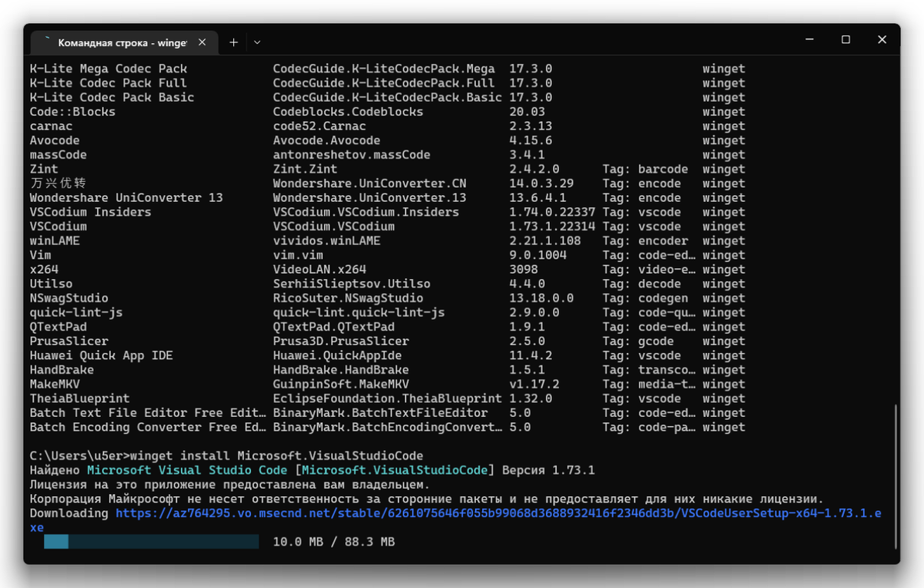Open a new tab with plus button
This screenshot has width=924, height=588.
click(x=234, y=42)
